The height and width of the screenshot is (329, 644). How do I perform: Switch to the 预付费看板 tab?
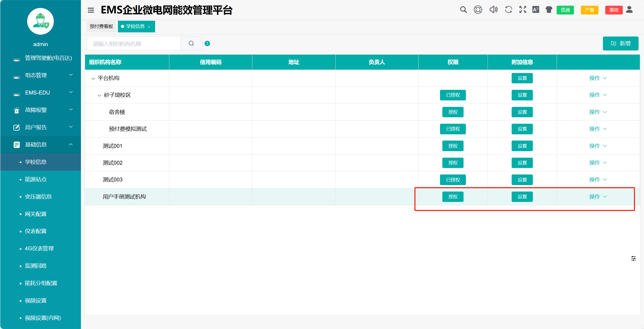pyautogui.click(x=101, y=26)
